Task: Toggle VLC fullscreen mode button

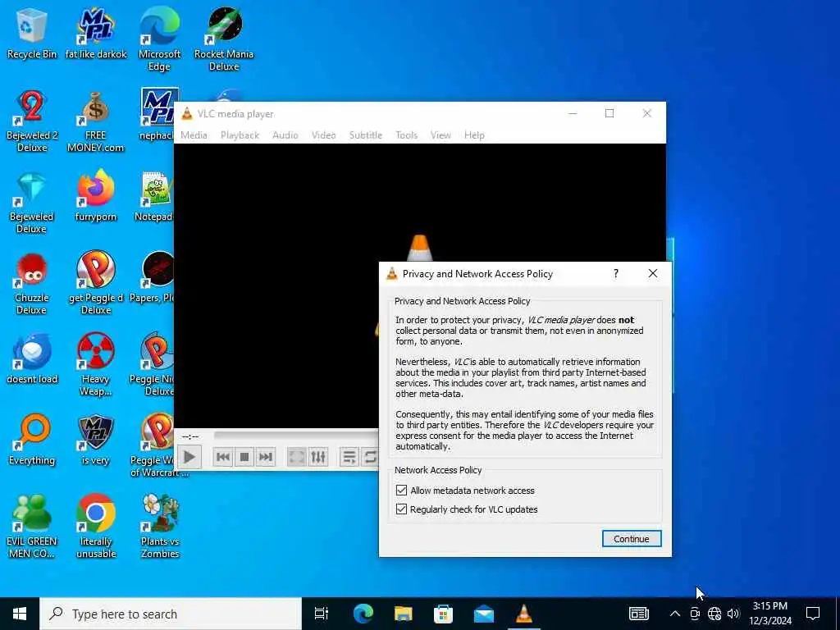Action: point(296,457)
